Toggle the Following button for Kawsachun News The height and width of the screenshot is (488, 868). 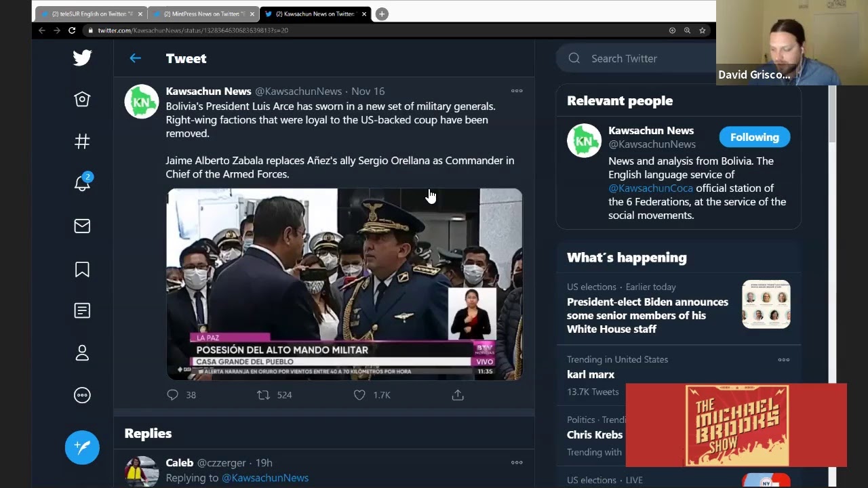point(755,137)
